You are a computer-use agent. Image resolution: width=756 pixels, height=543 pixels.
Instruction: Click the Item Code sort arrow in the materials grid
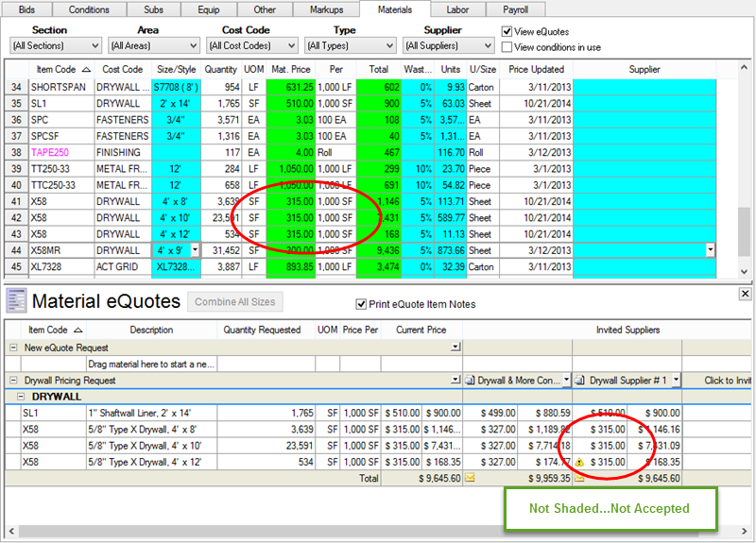(86, 70)
